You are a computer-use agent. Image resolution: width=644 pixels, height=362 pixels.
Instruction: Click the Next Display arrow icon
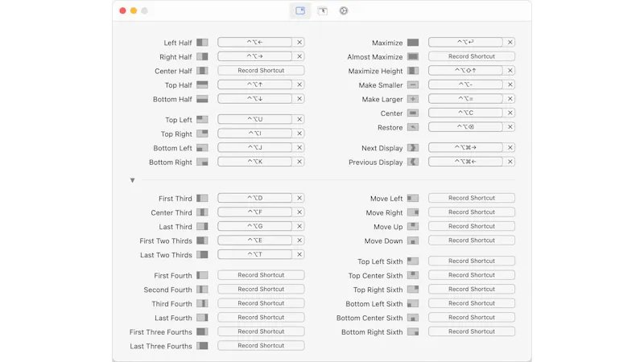413,148
